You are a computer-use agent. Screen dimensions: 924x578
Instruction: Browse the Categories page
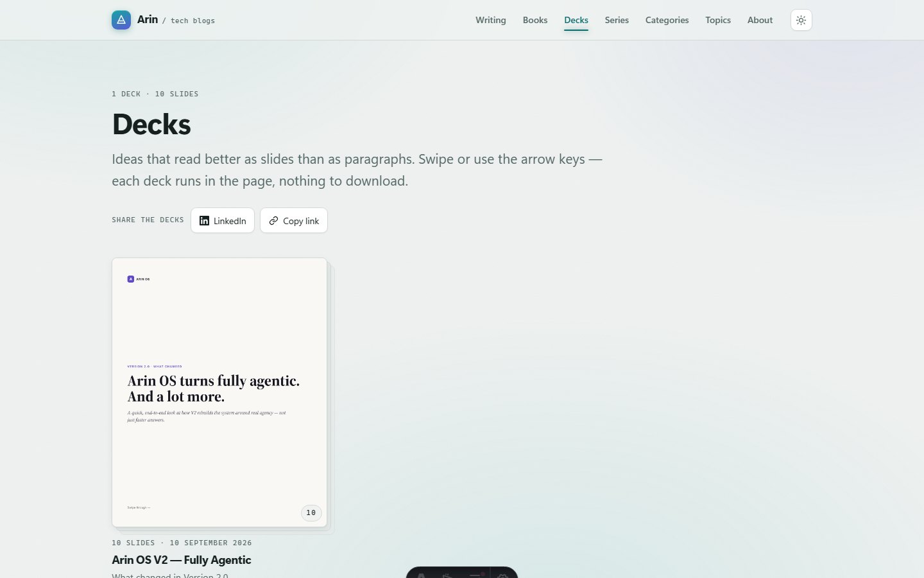click(x=667, y=20)
